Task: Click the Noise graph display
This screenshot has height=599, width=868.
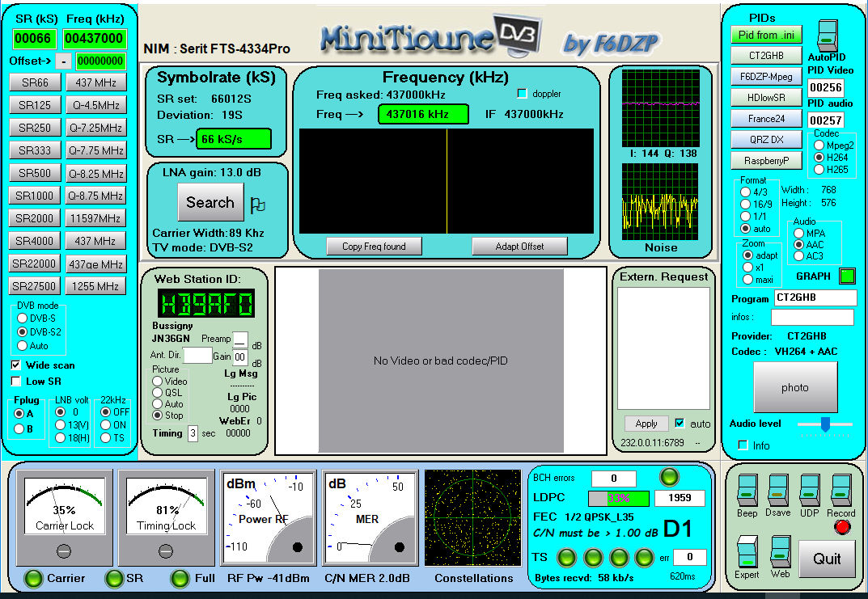Action: pos(660,201)
